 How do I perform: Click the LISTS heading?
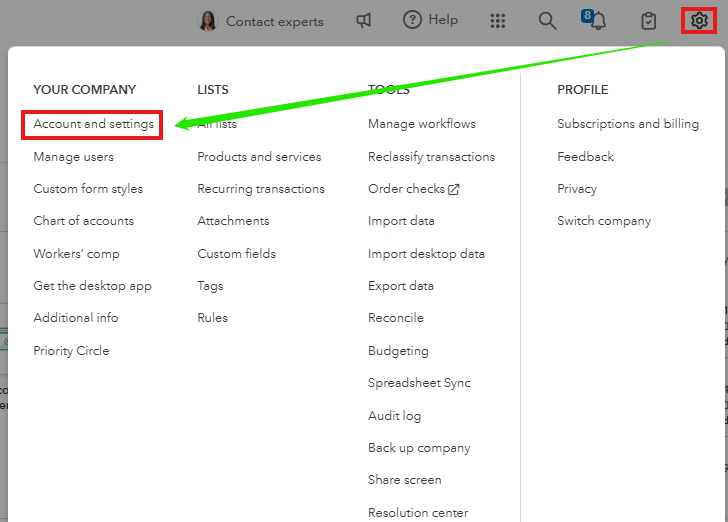pyautogui.click(x=213, y=90)
